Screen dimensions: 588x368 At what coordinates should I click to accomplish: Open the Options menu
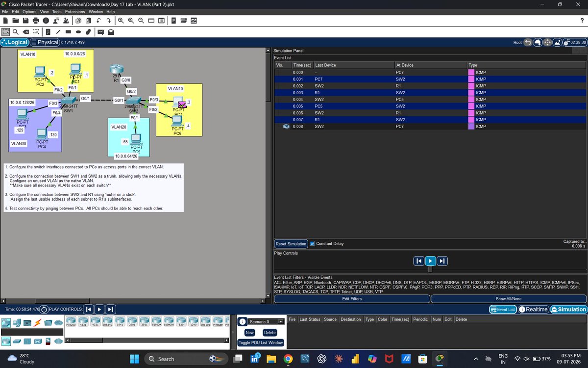coord(29,12)
